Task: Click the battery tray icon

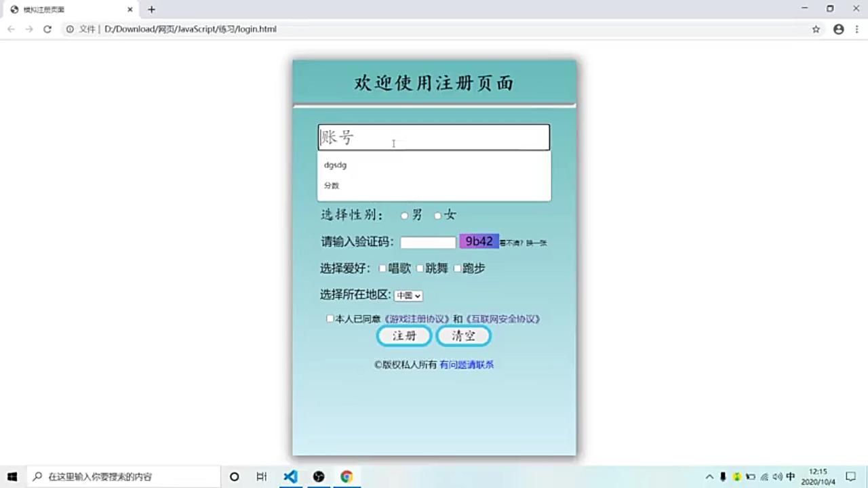Action: pyautogui.click(x=750, y=476)
